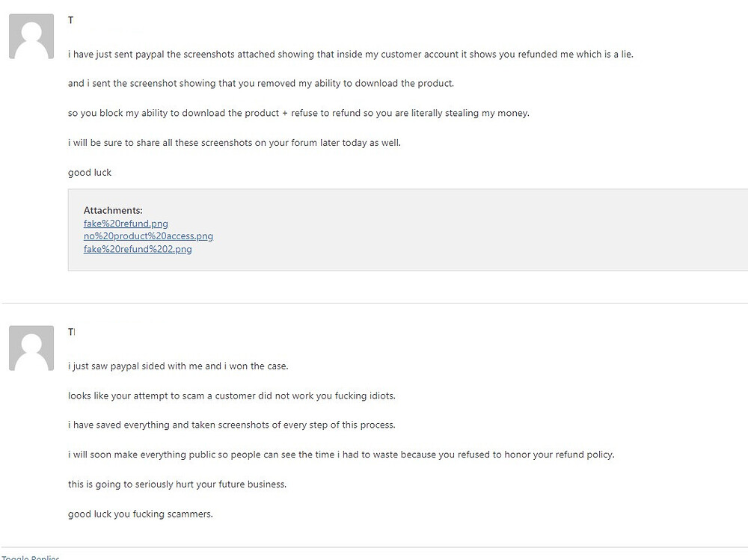The image size is (748, 560).
Task: Click the 'removed my ability to download' line
Action: click(x=261, y=84)
